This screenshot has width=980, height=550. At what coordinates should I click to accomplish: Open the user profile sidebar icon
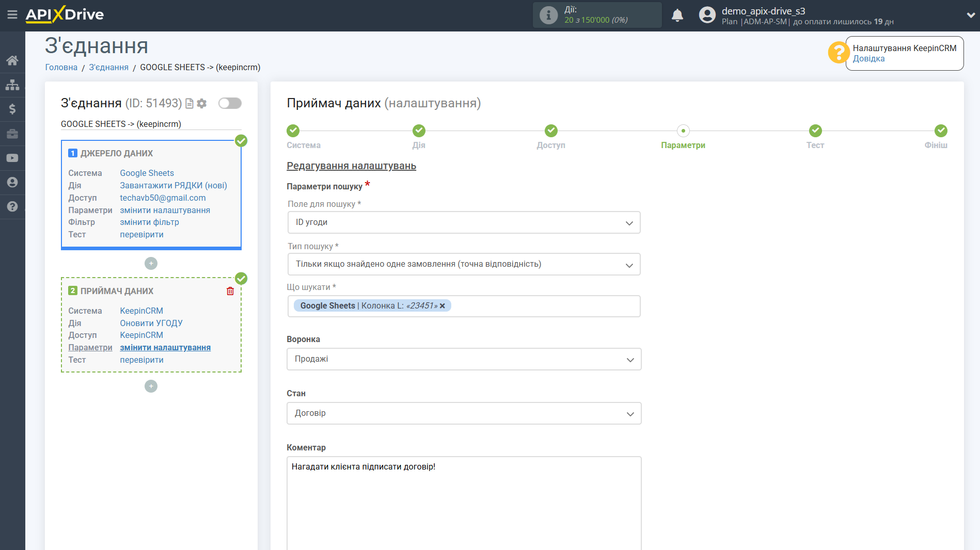(12, 182)
